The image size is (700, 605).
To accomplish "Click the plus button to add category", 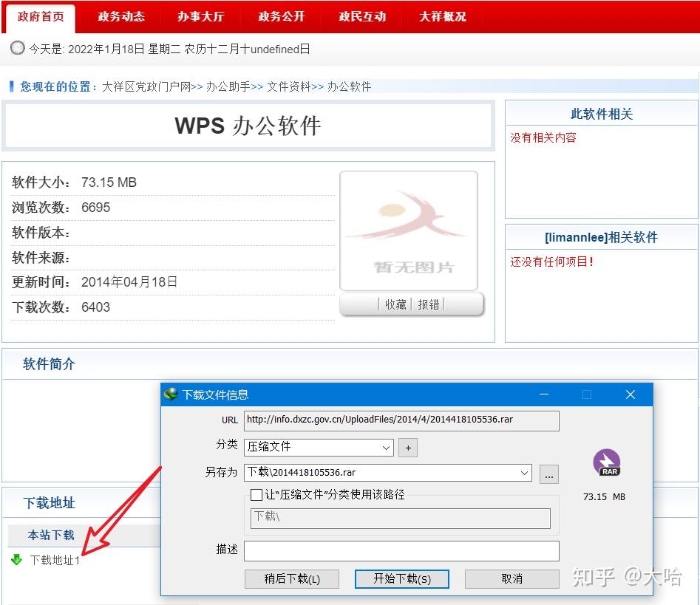I will pos(408,448).
